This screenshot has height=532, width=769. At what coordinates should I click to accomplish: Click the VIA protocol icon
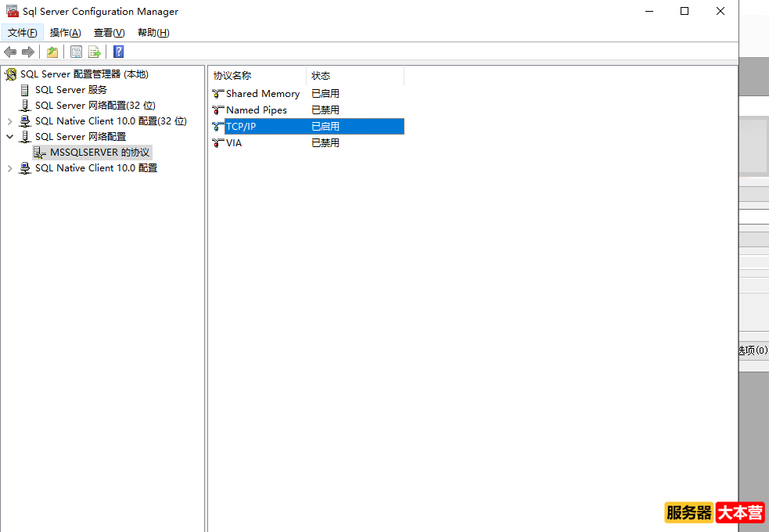point(215,142)
